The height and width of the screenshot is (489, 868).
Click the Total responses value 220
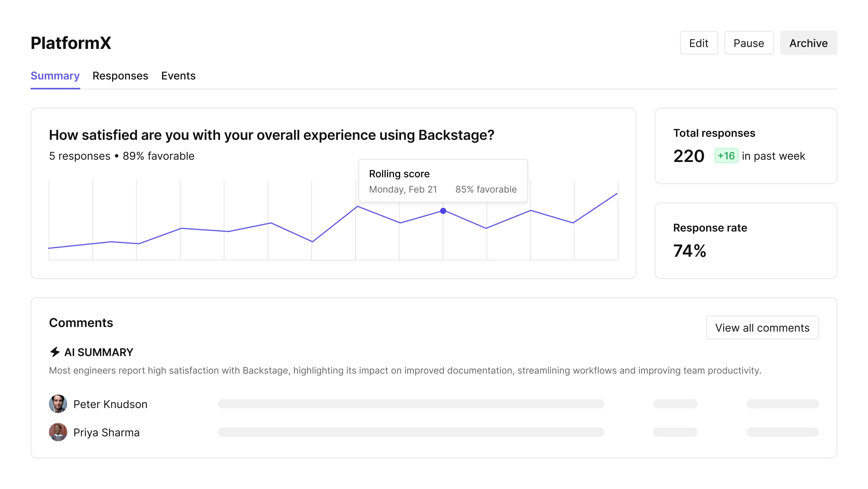[689, 156]
